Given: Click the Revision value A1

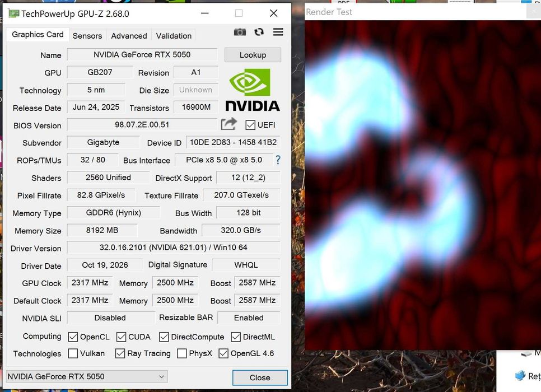Looking at the screenshot, I should point(196,72).
